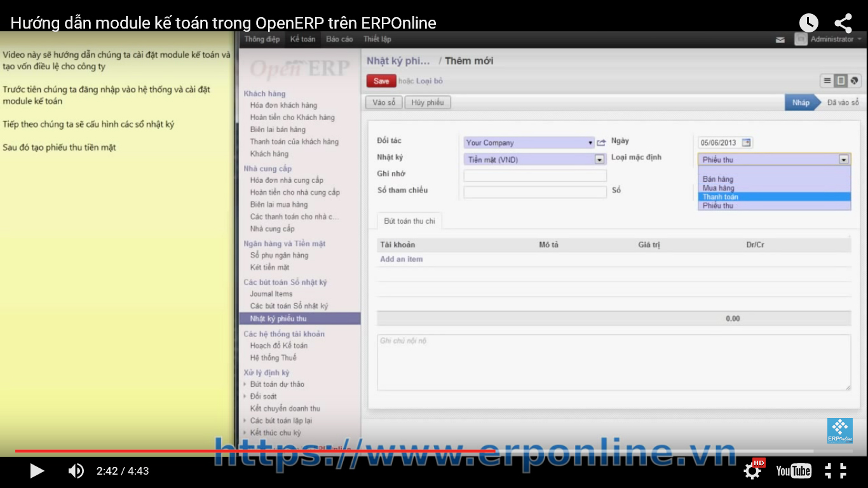
Task: Open Hoàn tiền cho Khách hàng
Action: coord(292,118)
